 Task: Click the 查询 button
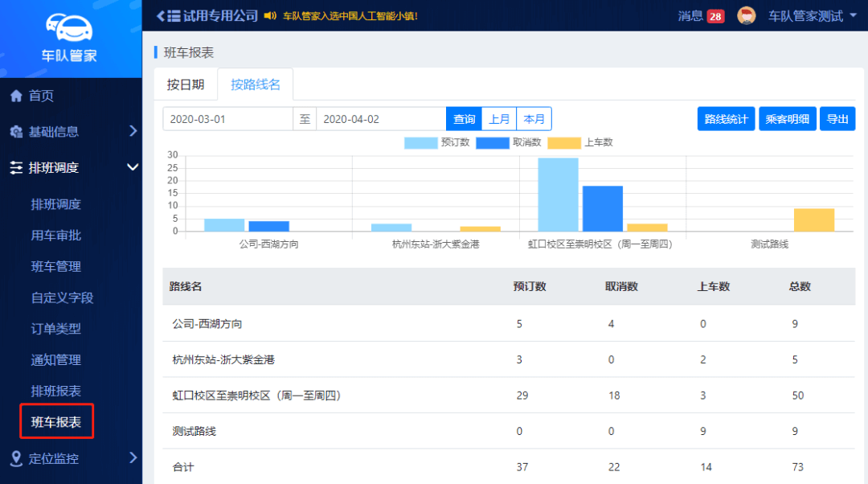[464, 119]
